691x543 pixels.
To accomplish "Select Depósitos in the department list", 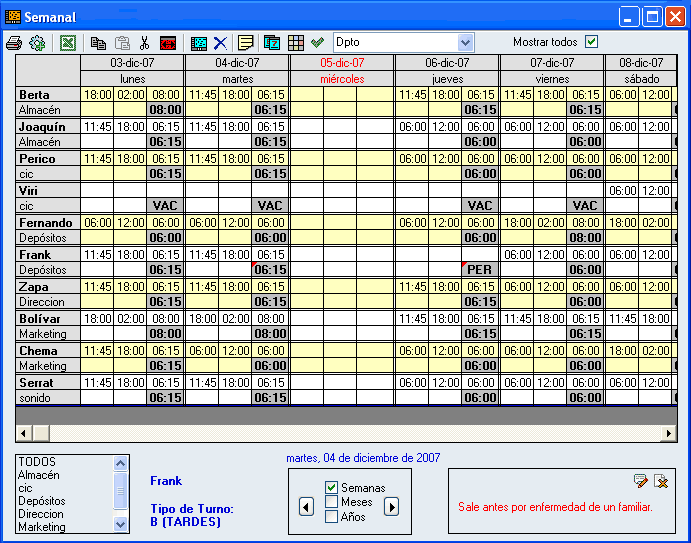I will coord(41,501).
